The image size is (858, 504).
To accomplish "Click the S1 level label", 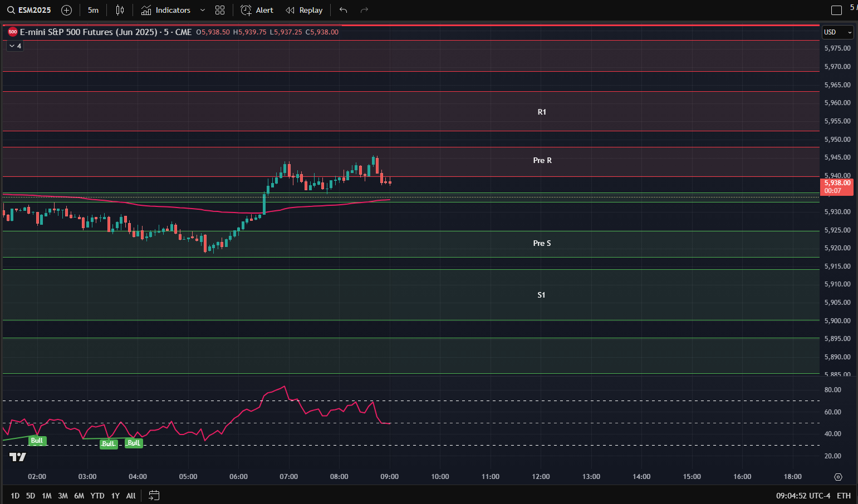I will tap(541, 295).
